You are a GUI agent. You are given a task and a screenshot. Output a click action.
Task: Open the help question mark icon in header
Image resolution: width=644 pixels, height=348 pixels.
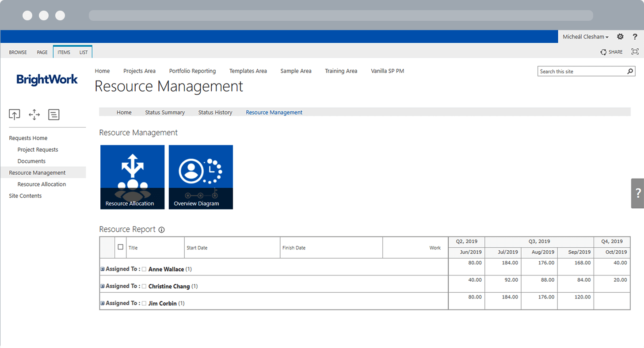(x=635, y=37)
